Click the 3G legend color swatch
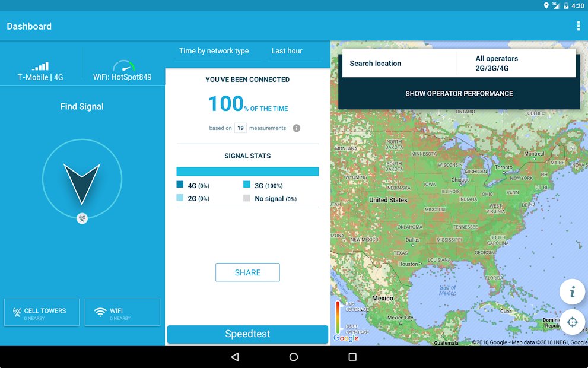 coord(247,185)
